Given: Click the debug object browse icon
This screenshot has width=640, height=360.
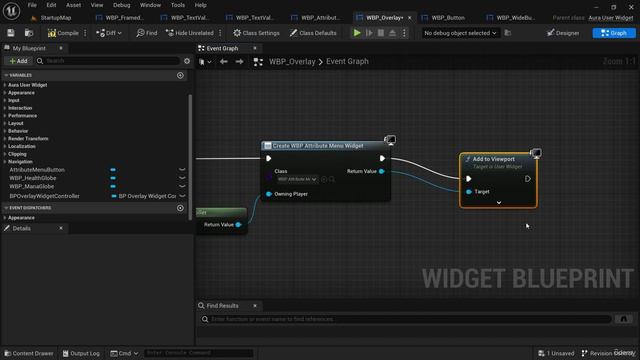Looking at the screenshot, I should (x=508, y=33).
